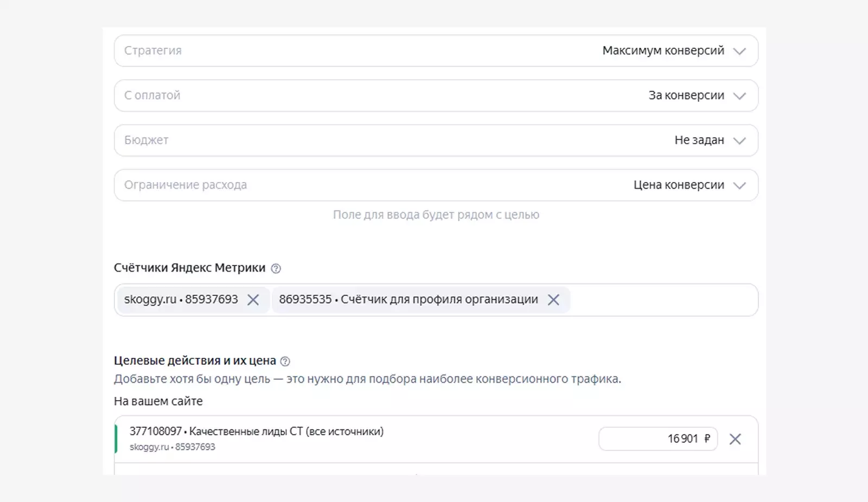Viewport: 868px width, 502px height.
Task: Click the На вашем сайте heading
Action: (x=158, y=402)
